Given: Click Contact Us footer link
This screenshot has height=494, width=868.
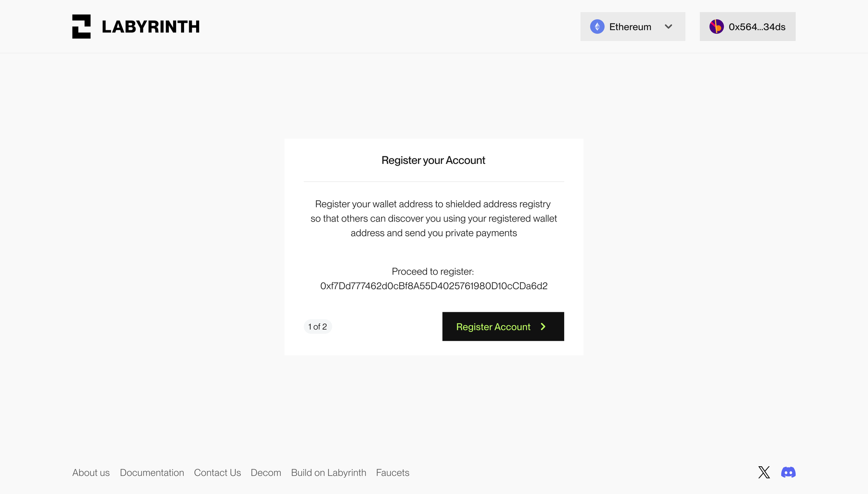Looking at the screenshot, I should (217, 472).
